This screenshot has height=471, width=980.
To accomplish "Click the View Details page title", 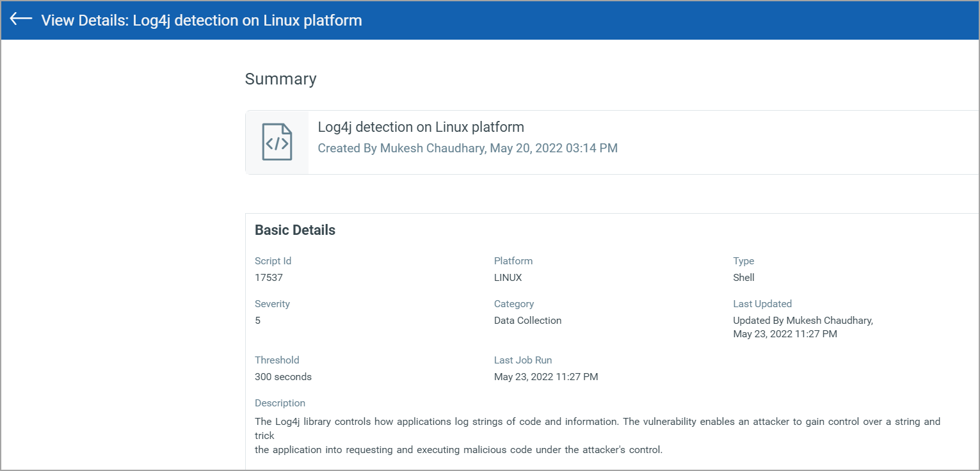I will point(202,20).
